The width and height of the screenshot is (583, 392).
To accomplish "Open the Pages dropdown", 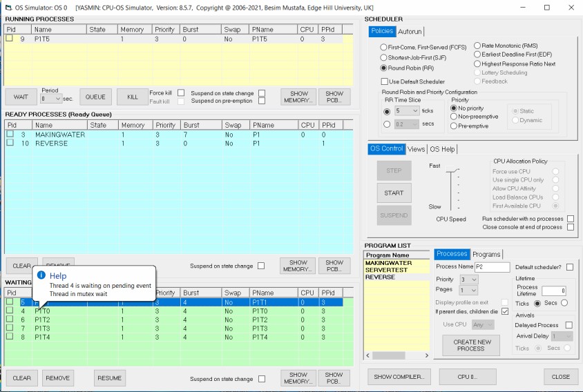I will point(474,290).
